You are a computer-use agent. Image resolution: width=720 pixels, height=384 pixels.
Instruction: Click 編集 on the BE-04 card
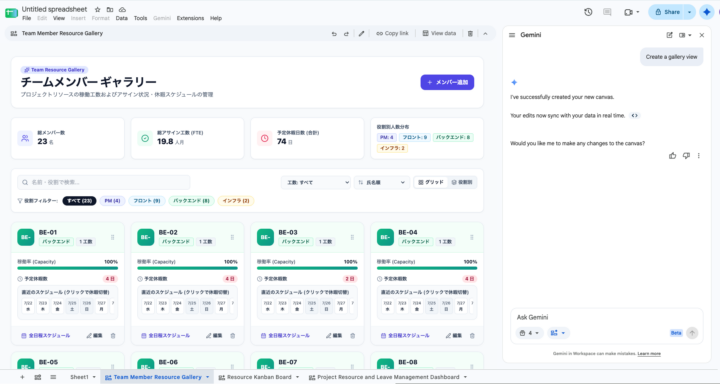coord(453,336)
